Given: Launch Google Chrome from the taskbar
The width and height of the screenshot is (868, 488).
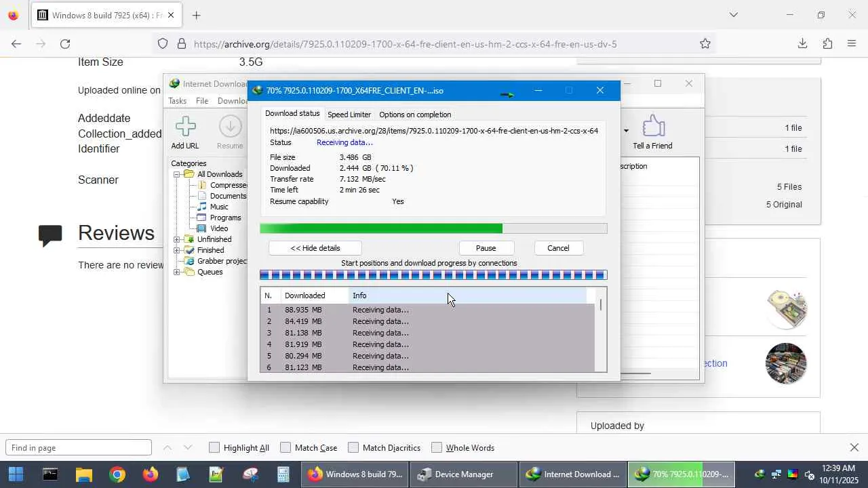Looking at the screenshot, I should click(117, 474).
